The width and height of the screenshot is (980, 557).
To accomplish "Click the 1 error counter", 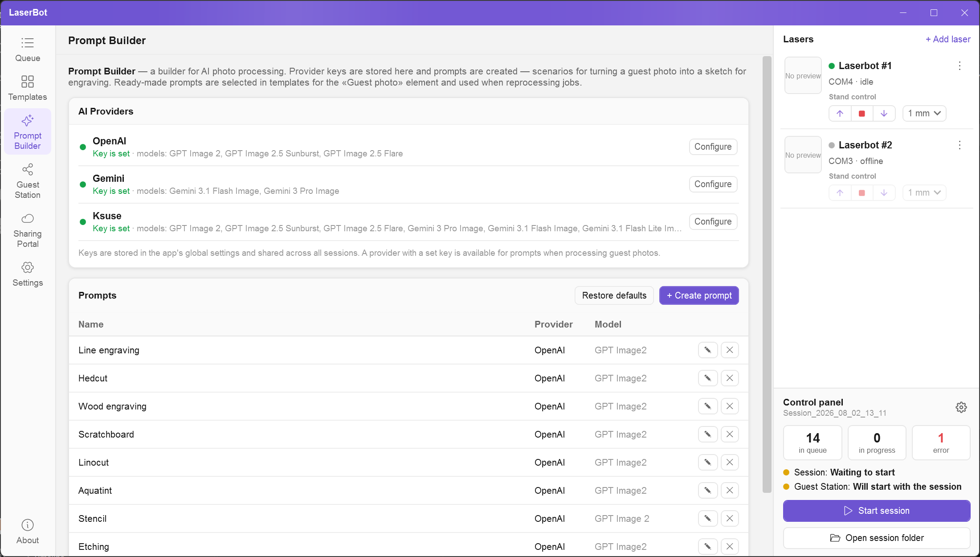I will click(941, 443).
